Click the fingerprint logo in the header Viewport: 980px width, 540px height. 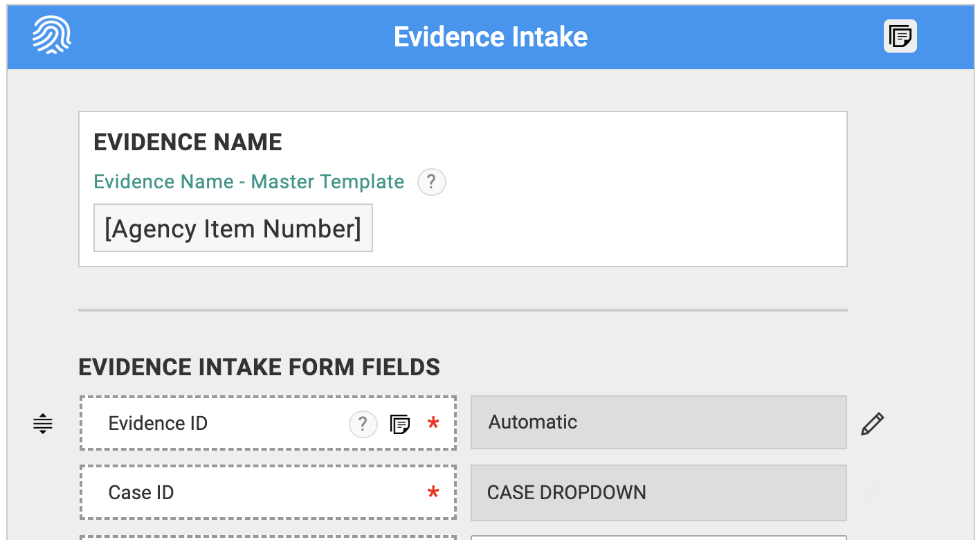tap(52, 36)
